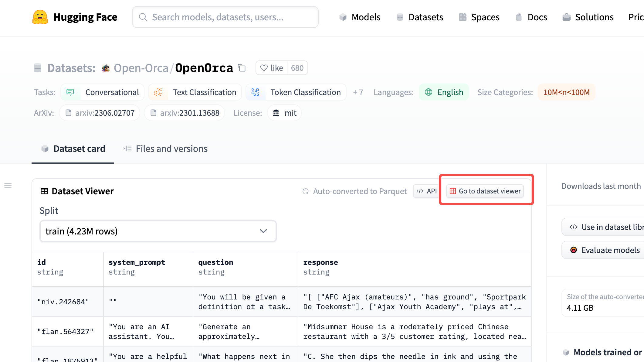Viewport: 644px width, 362px height.
Task: Open the arxiv:2306.02707 paper tag
Action: pos(100,113)
